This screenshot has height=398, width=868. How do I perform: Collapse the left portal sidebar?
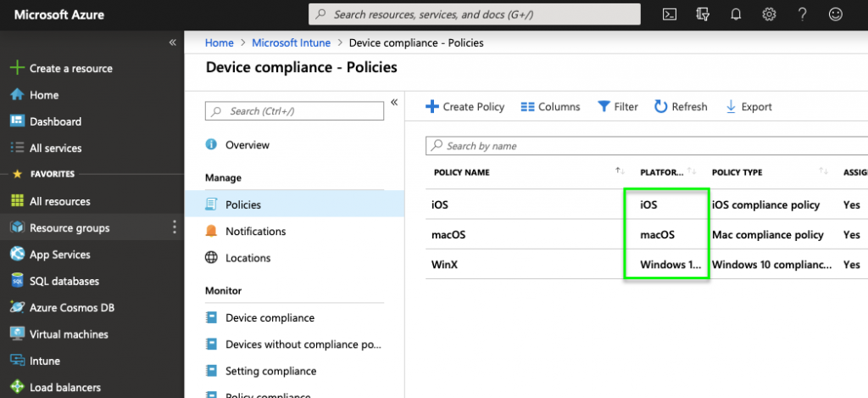click(x=172, y=42)
